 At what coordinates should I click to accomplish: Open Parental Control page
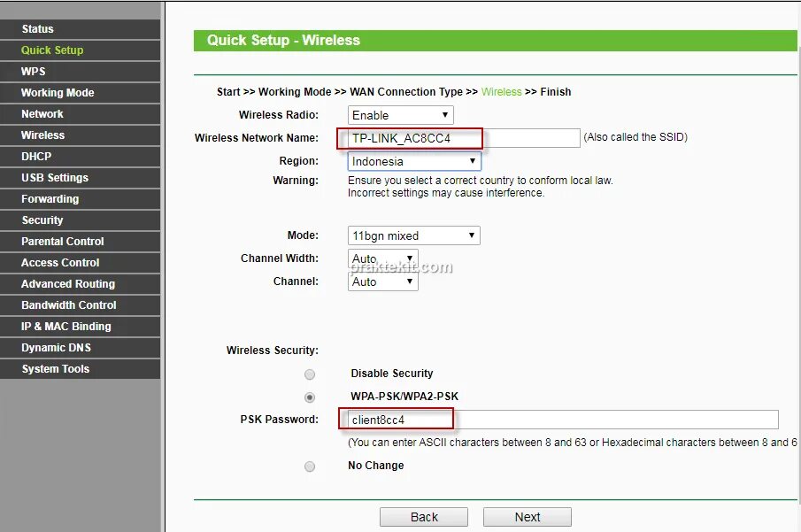click(x=80, y=241)
